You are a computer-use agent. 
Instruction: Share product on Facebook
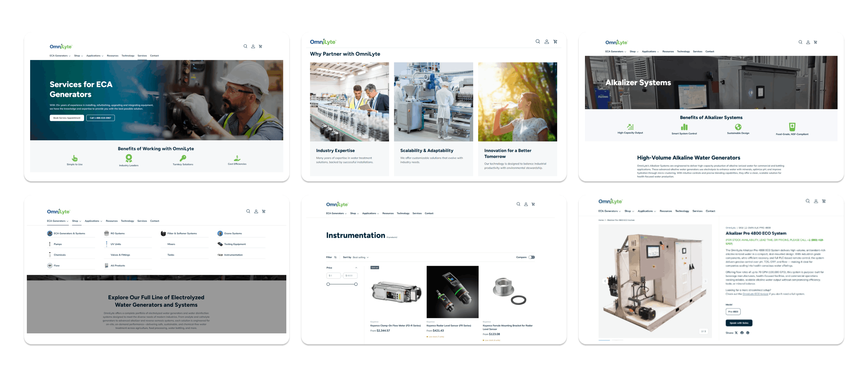point(742,333)
